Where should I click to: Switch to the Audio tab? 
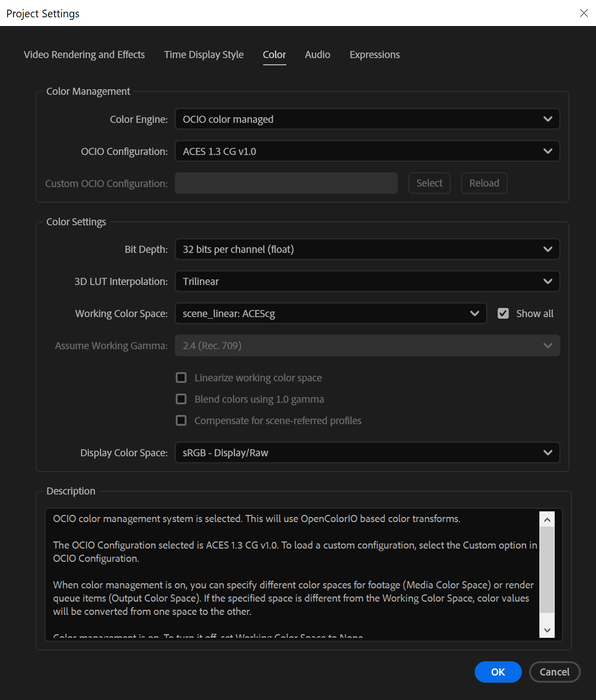click(x=317, y=55)
